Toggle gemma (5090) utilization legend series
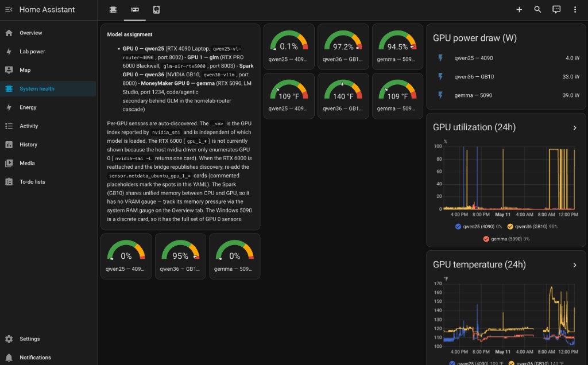The width and height of the screenshot is (588, 365). point(506,239)
